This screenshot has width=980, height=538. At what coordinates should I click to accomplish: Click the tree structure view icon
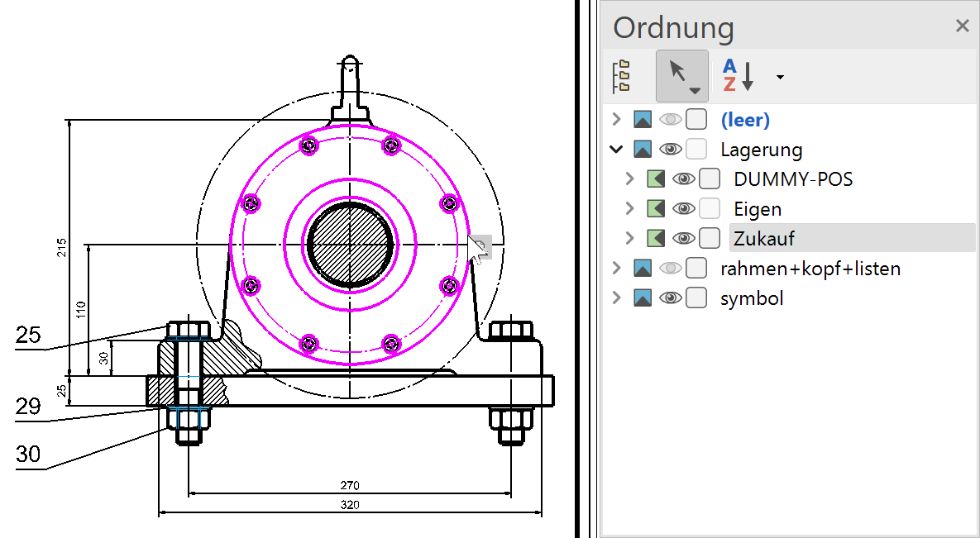(x=622, y=76)
